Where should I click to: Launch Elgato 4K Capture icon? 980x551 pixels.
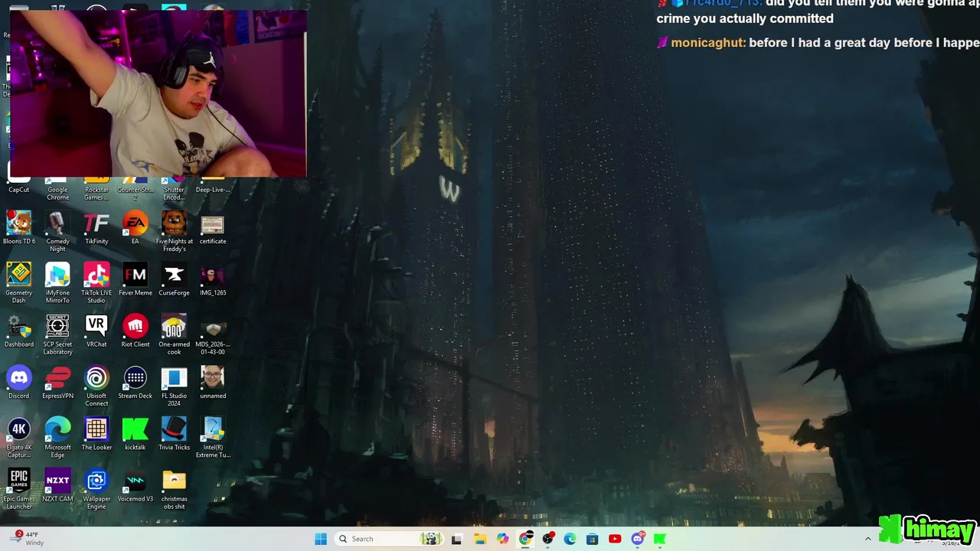tap(19, 438)
